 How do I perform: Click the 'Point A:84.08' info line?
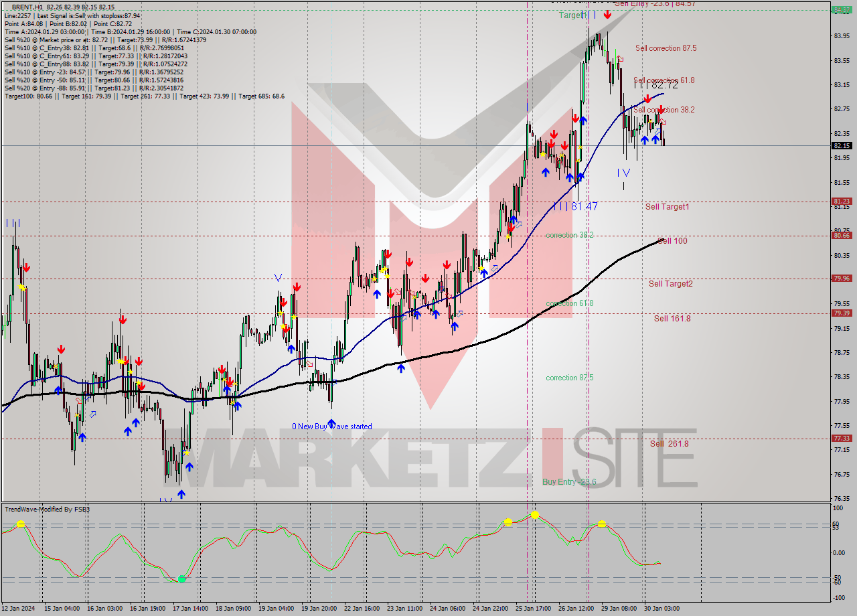68,23
